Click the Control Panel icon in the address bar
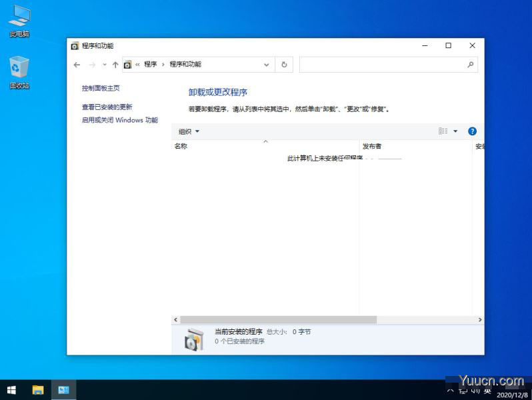This screenshot has height=400, width=532. pyautogui.click(x=127, y=65)
